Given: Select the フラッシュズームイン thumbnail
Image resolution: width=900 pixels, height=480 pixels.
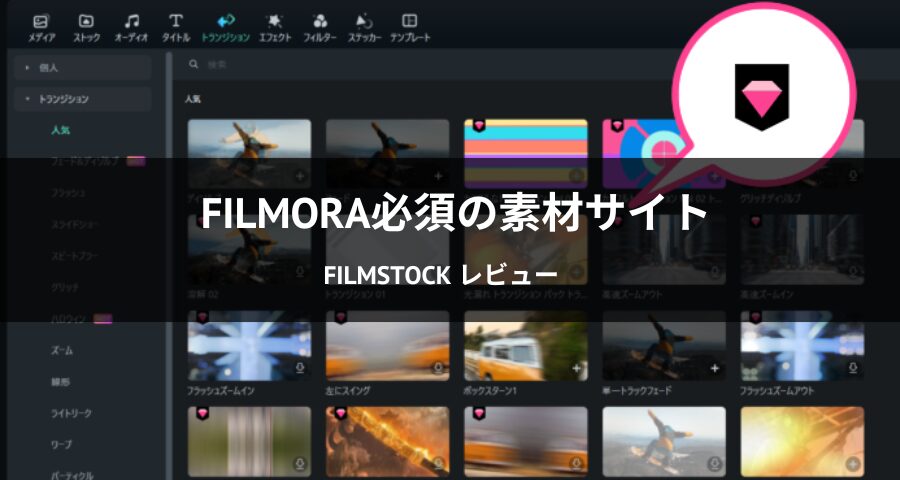Looking at the screenshot, I should [250, 346].
